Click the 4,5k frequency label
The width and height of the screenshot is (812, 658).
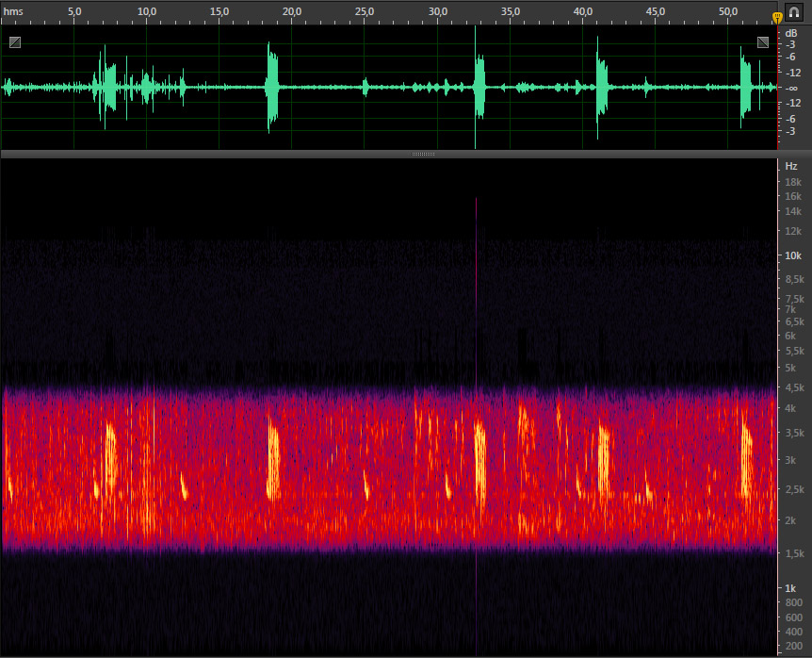tap(794, 387)
